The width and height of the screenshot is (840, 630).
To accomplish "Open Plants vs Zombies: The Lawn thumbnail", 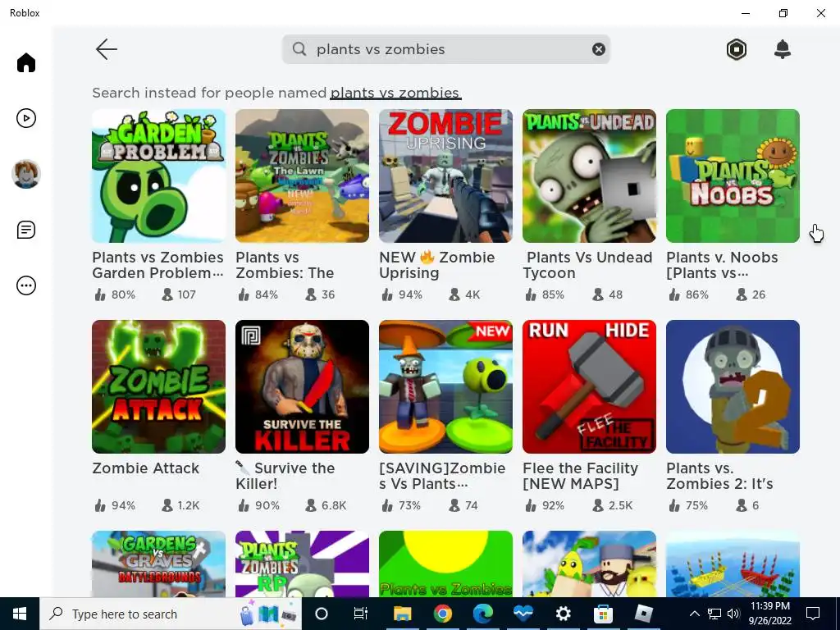I will (302, 176).
